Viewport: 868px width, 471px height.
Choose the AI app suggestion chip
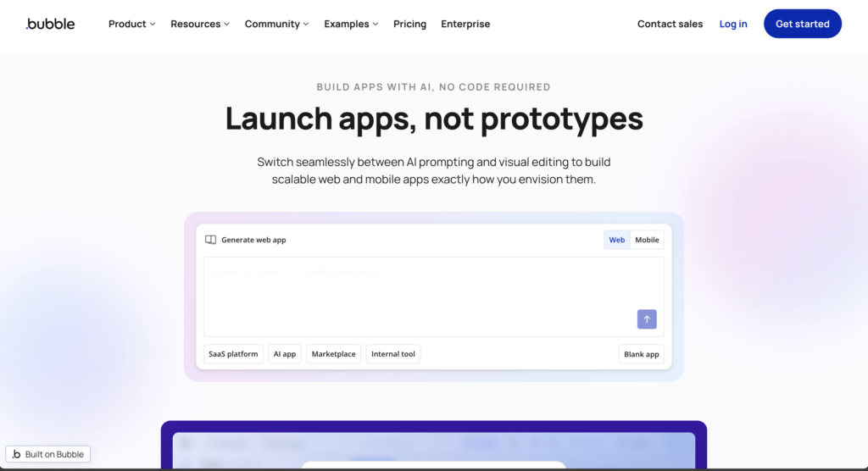(x=285, y=354)
